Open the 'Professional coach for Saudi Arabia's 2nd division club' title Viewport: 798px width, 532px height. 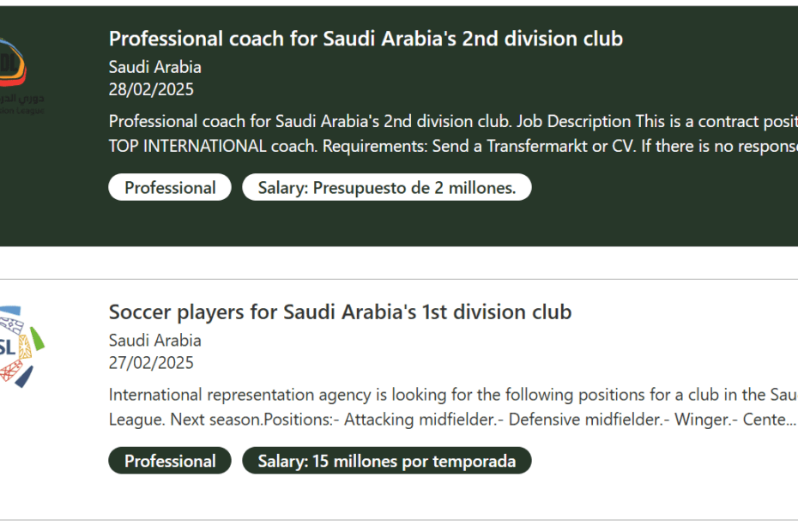pos(366,39)
